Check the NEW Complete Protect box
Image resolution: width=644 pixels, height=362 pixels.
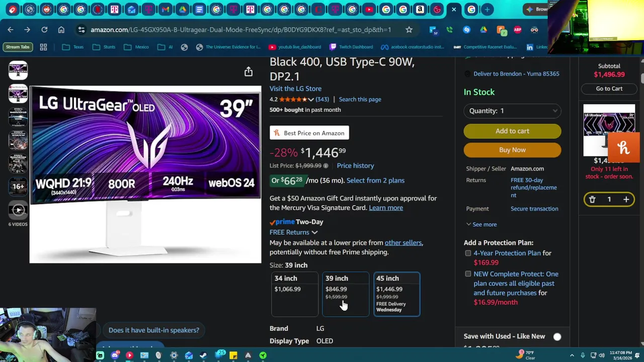point(468,274)
